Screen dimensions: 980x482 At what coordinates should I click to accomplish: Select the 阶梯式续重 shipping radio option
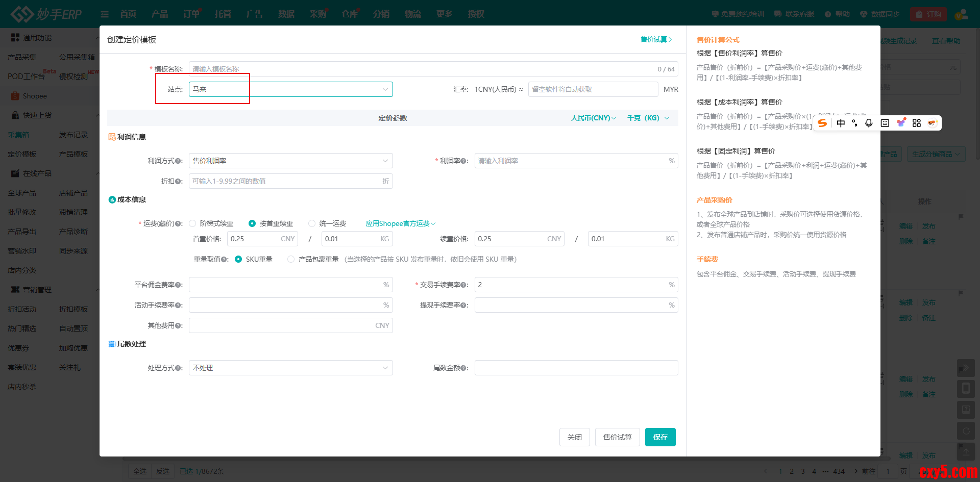click(193, 223)
